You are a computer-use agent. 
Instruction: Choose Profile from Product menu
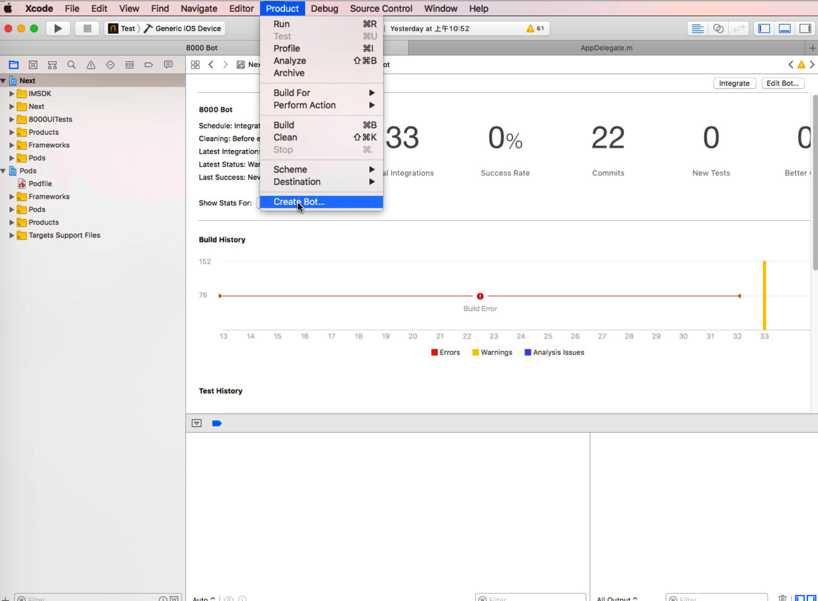pyautogui.click(x=321, y=48)
